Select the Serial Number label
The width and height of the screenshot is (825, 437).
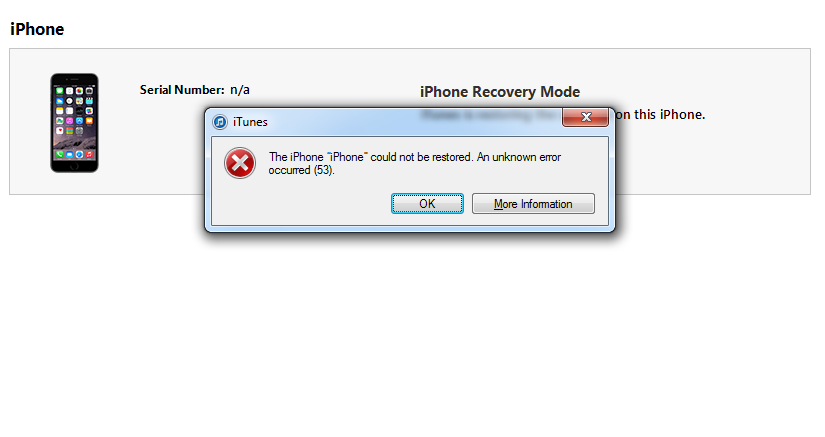[x=182, y=90]
